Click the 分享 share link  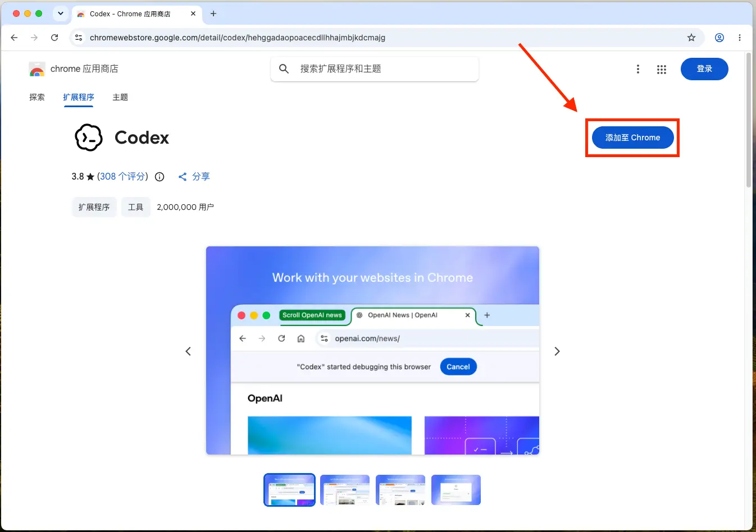194,176
